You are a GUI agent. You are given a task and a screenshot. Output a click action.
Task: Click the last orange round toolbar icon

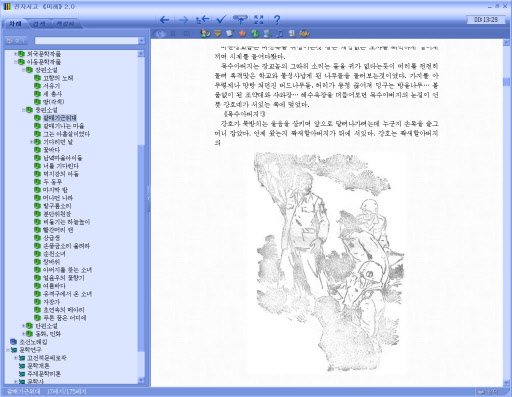pos(304,33)
